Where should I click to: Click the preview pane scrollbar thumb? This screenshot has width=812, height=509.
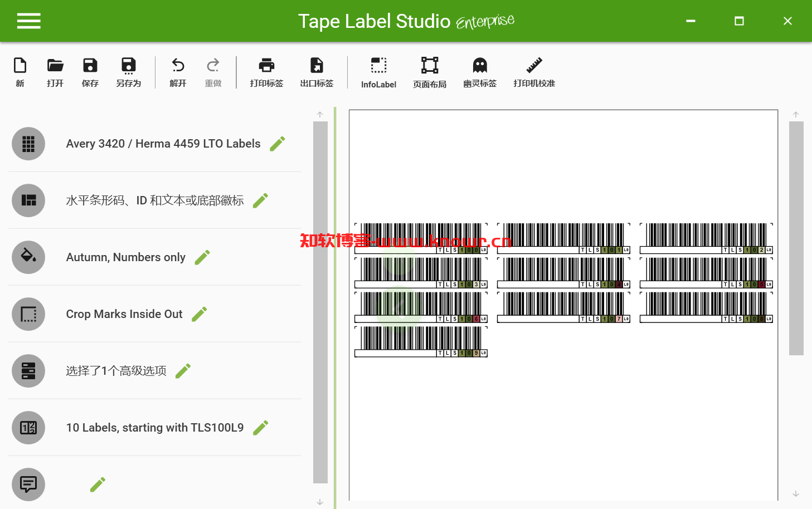pyautogui.click(x=796, y=238)
